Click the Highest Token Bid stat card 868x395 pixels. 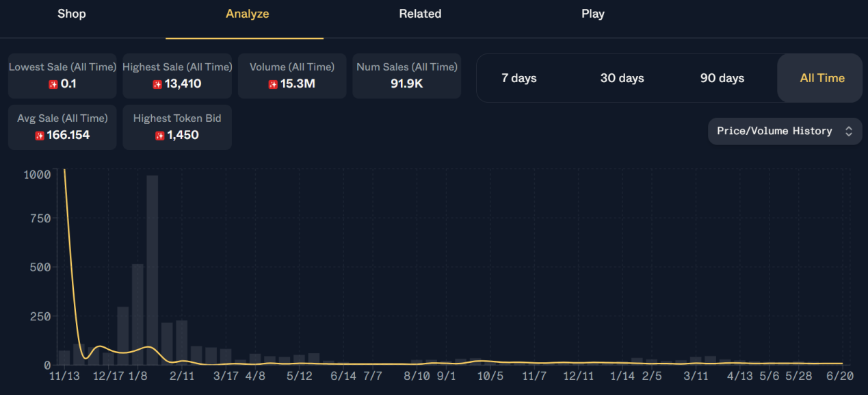pyautogui.click(x=177, y=127)
